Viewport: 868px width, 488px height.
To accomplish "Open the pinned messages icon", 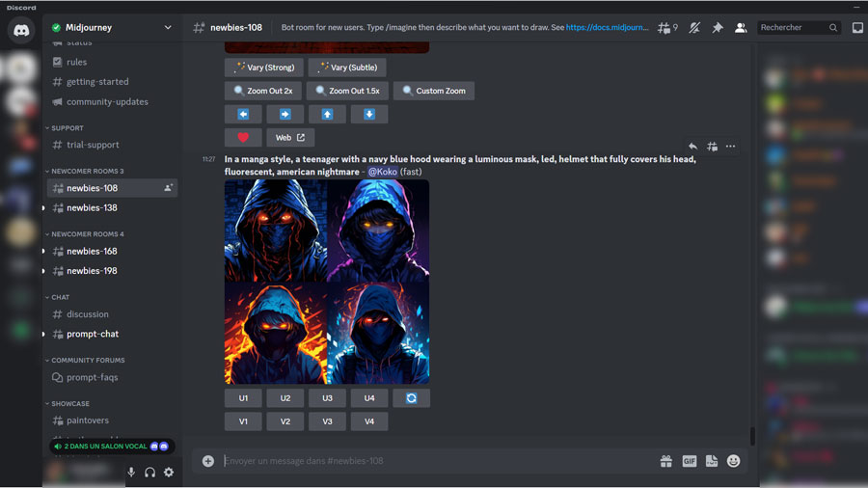I will 717,28.
